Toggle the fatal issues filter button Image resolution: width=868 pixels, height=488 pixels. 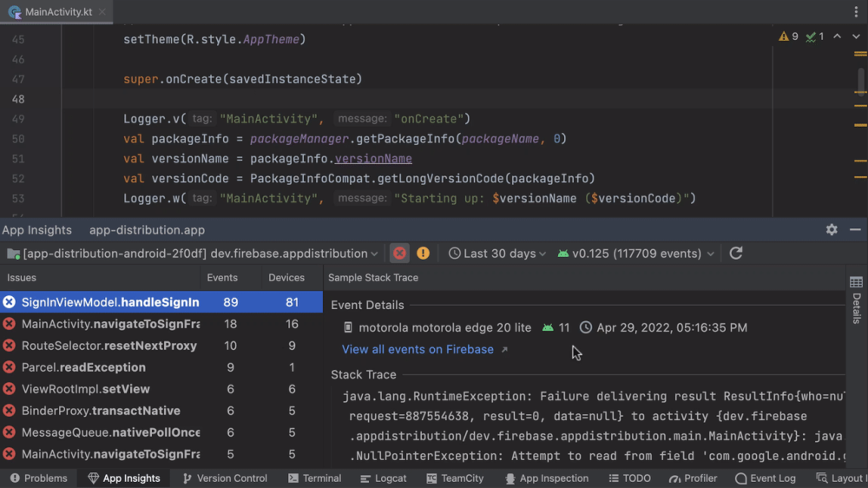[x=399, y=254]
